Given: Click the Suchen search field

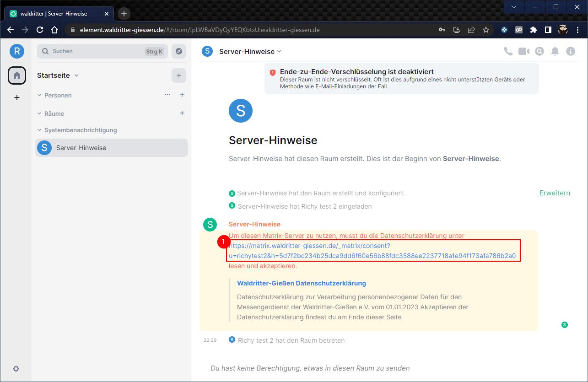Looking at the screenshot, I should coord(96,51).
